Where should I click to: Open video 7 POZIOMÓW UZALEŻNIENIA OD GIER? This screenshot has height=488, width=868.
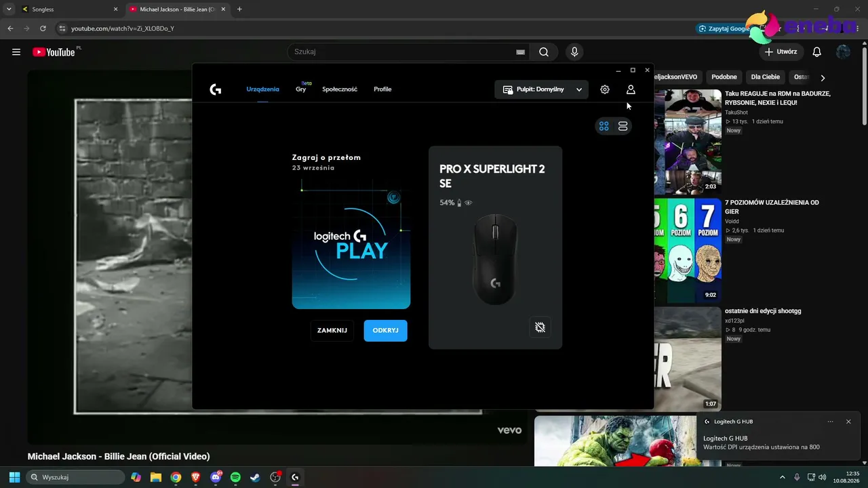point(772,207)
